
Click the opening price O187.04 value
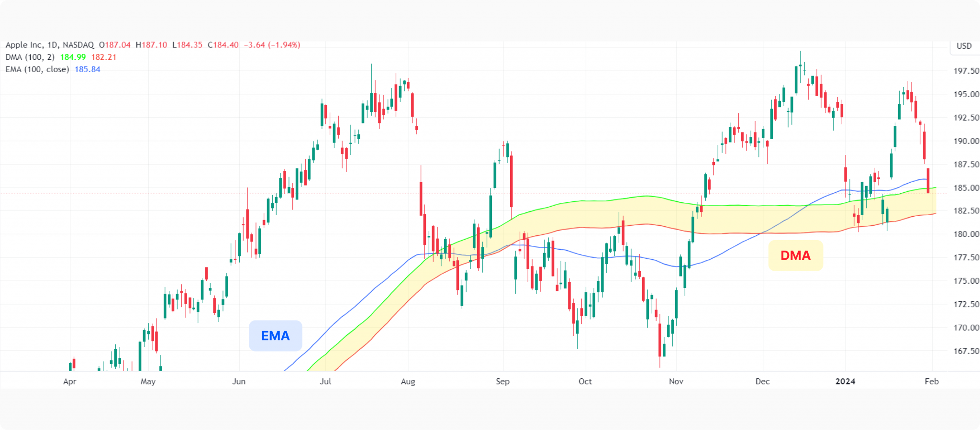click(x=115, y=45)
